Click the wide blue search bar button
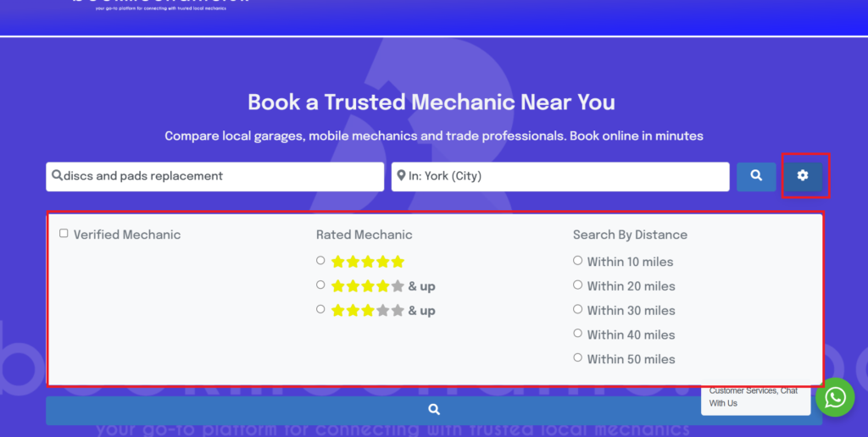Viewport: 868px width, 437px height. (433, 410)
